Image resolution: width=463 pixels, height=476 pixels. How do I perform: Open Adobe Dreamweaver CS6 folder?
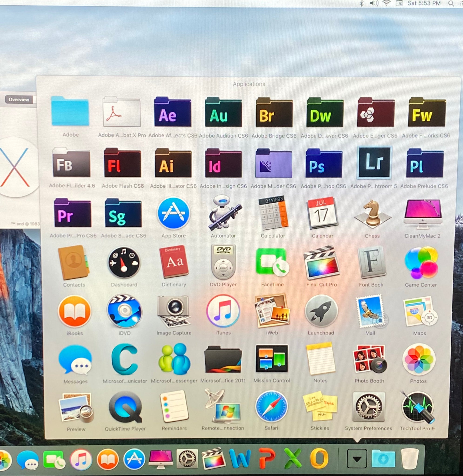coord(325,112)
